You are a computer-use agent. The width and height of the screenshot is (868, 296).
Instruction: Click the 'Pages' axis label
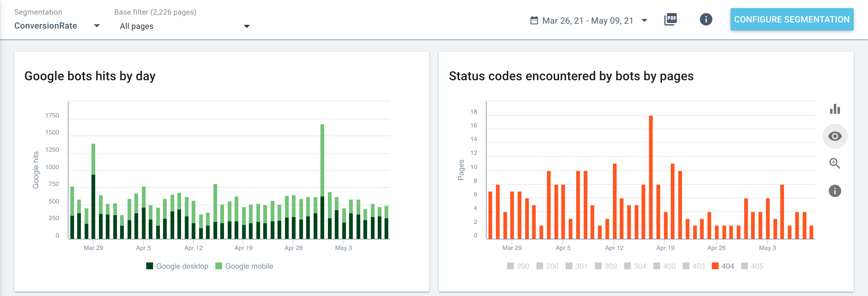click(461, 170)
